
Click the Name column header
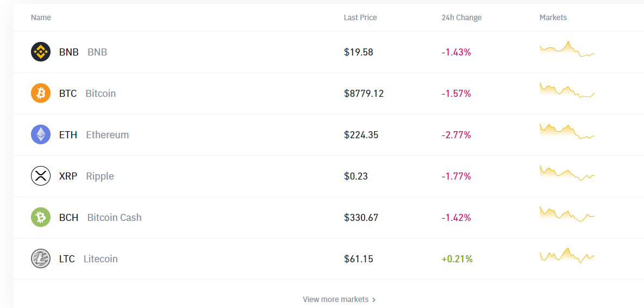41,17
